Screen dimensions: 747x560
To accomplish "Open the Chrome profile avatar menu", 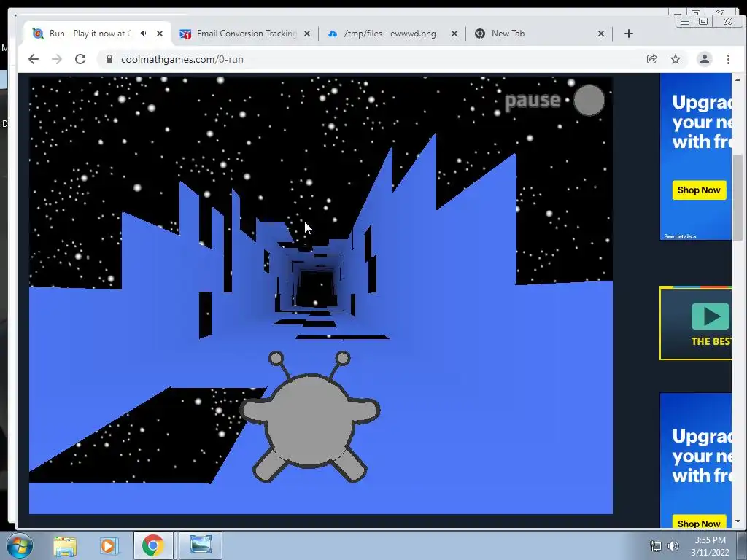I will tap(705, 59).
